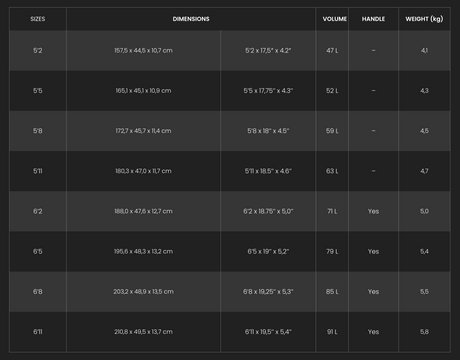The height and width of the screenshot is (360, 460).
Task: Click the 6'2 x 18.75" x 5,0" cell
Action: pyautogui.click(x=268, y=211)
